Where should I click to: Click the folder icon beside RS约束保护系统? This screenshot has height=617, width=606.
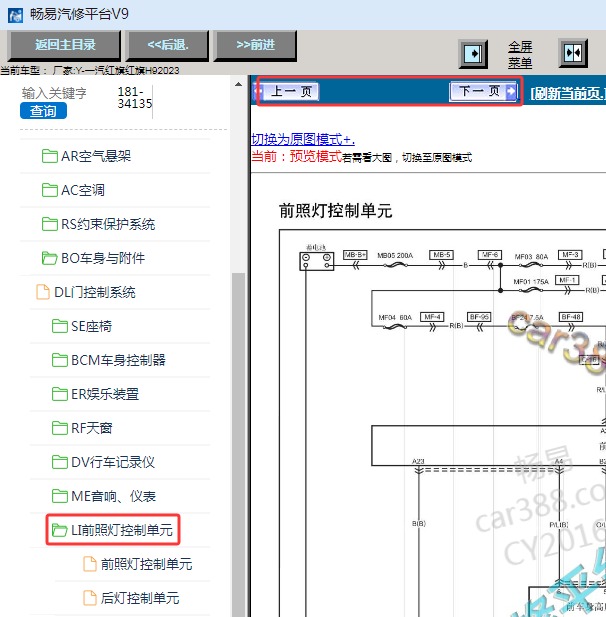[x=50, y=224]
